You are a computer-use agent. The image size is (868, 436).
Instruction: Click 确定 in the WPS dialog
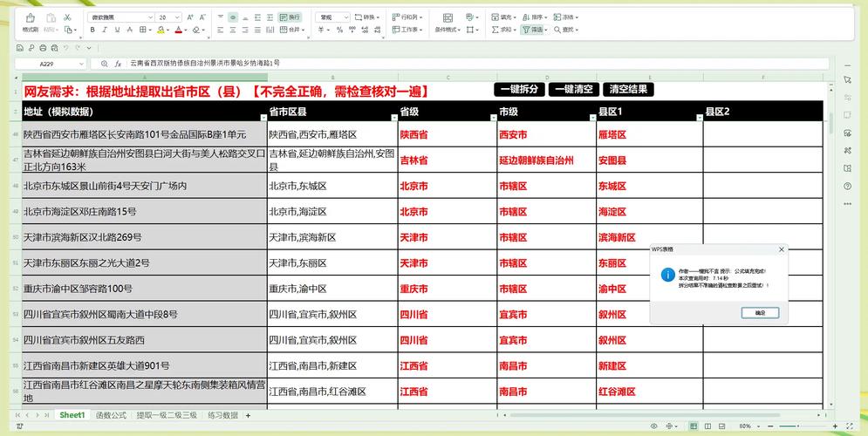pos(760,313)
